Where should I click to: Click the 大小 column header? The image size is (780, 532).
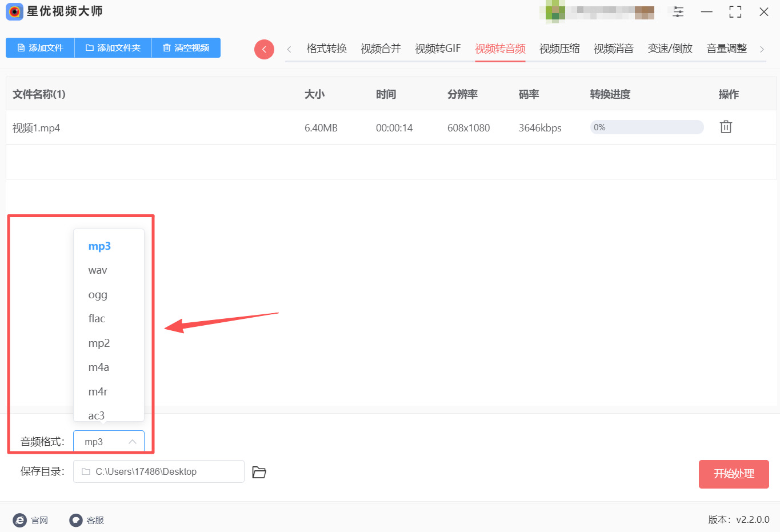coord(315,94)
